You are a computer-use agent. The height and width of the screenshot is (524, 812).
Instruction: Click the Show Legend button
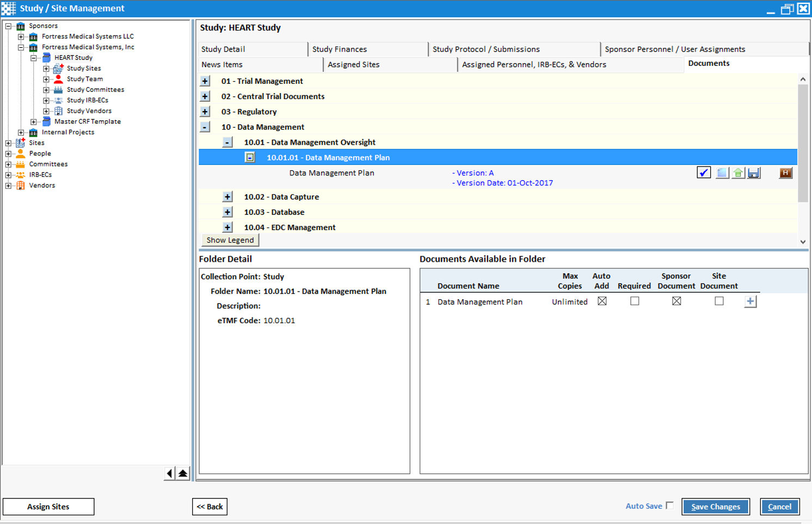click(230, 240)
